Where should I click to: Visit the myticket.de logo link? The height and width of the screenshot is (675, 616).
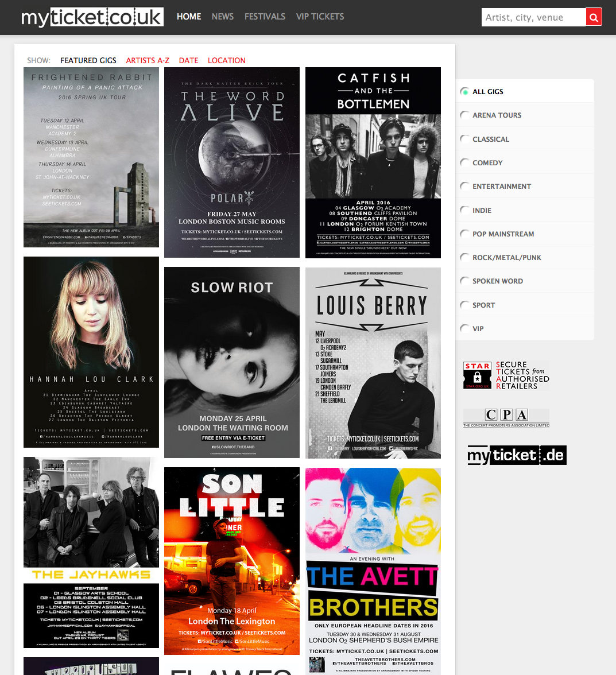517,456
